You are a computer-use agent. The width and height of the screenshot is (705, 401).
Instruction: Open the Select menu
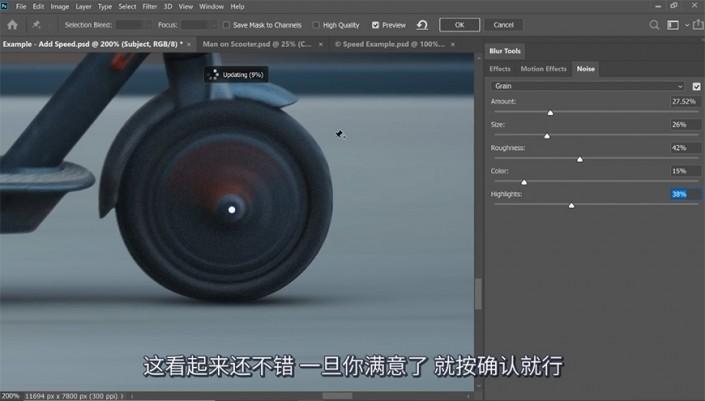click(x=127, y=6)
